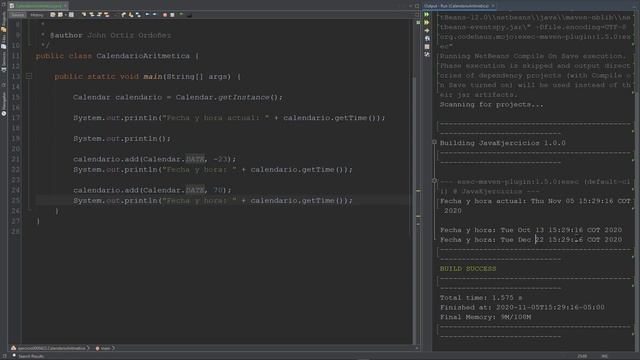Toggle Rectangular Selection mode

coord(116,15)
